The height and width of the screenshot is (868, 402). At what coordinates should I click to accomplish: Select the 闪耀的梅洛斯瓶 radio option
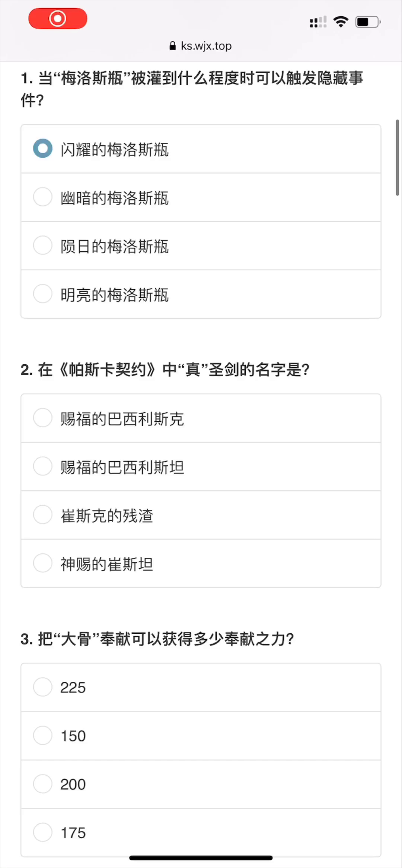43,149
